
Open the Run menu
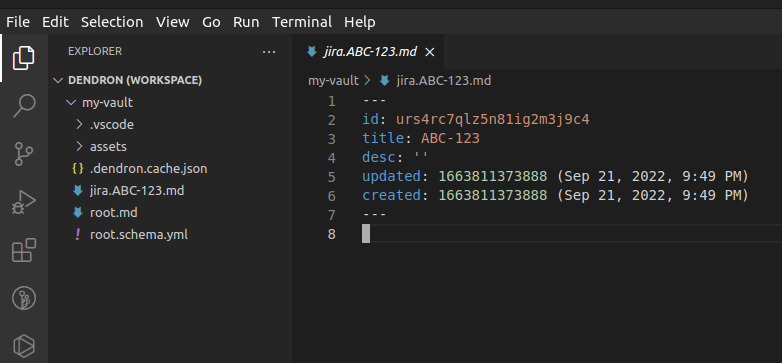click(x=246, y=22)
